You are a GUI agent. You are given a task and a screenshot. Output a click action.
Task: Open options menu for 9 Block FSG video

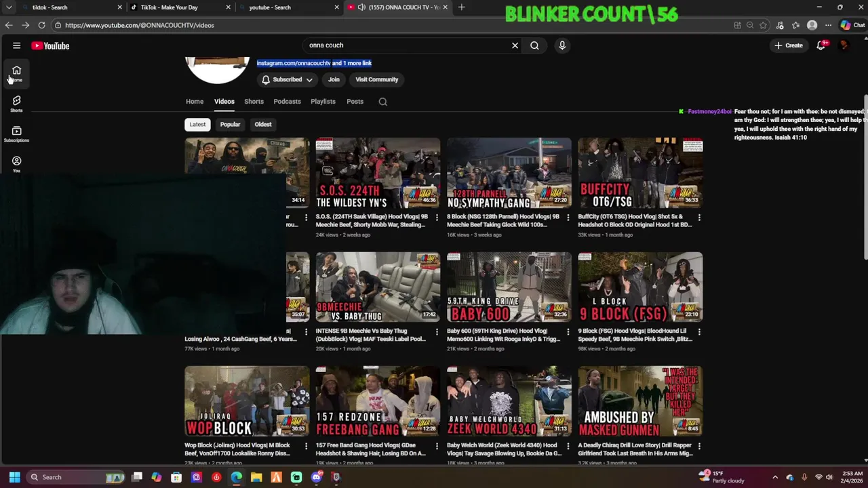click(x=699, y=331)
